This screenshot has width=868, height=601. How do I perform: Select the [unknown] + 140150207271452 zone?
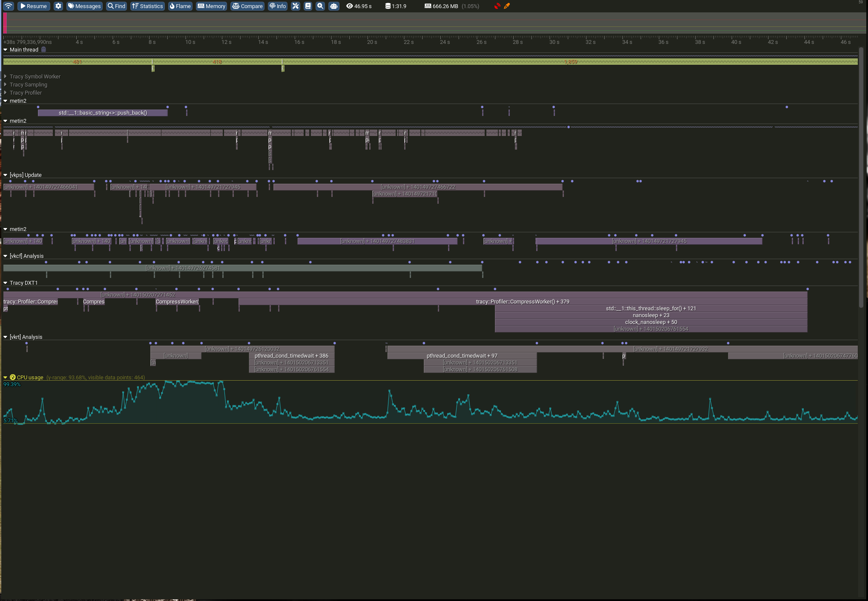pyautogui.click(x=405, y=295)
